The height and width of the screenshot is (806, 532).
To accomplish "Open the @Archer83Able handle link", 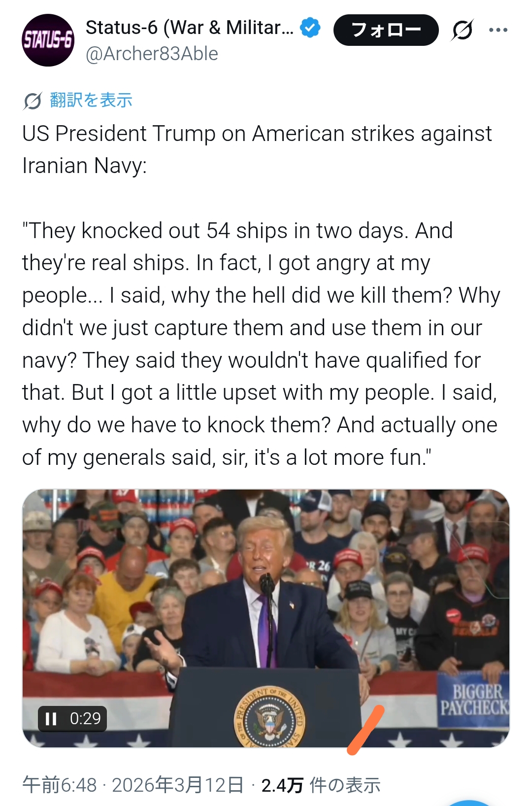I will pyautogui.click(x=152, y=54).
